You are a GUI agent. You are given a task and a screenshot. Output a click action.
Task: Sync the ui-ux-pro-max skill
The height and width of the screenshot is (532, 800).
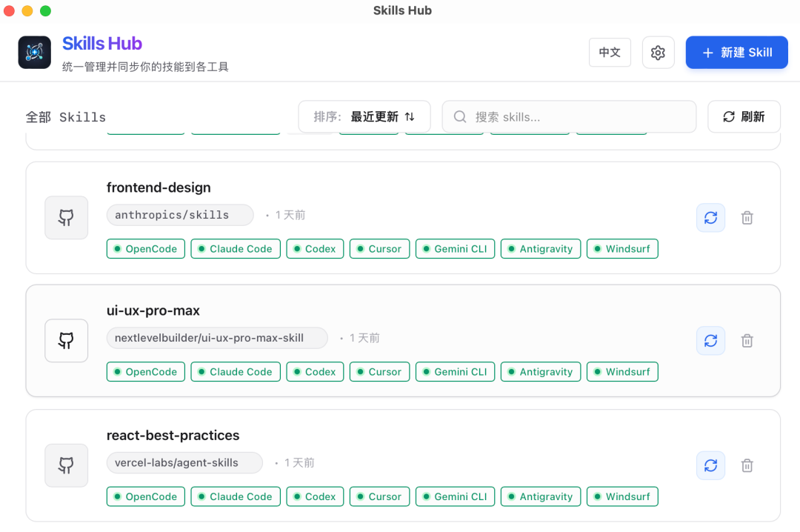[x=710, y=341]
